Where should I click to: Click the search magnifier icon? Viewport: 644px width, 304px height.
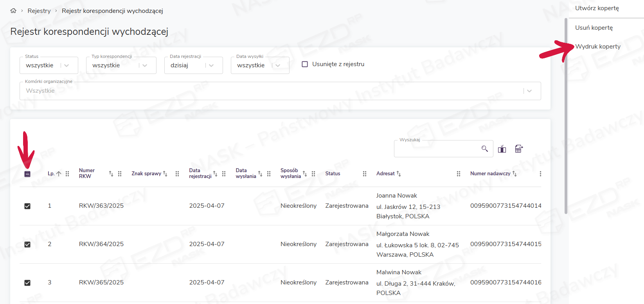[484, 149]
